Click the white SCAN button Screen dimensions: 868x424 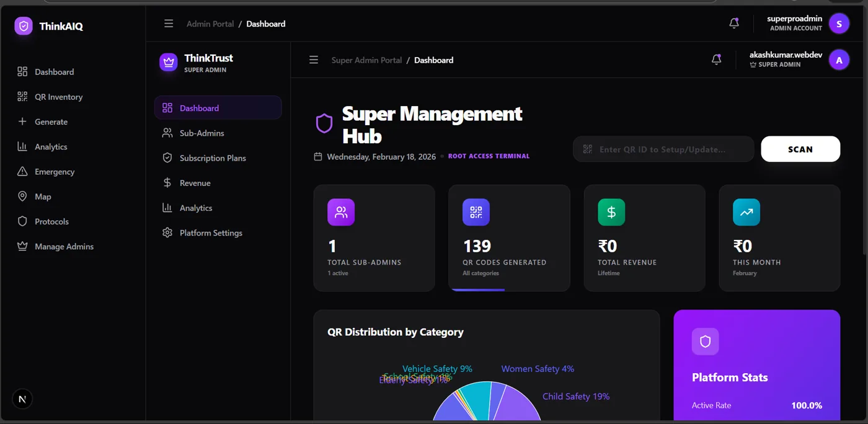800,149
